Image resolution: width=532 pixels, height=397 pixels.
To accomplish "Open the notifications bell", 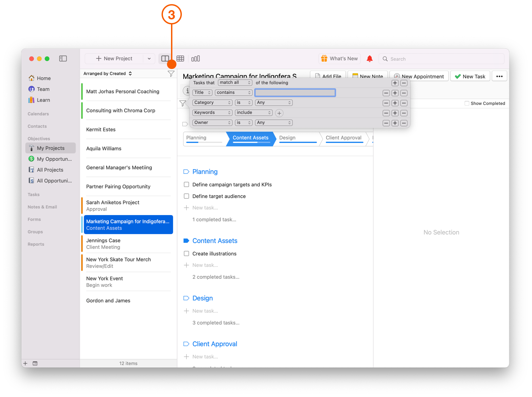I will coord(370,59).
